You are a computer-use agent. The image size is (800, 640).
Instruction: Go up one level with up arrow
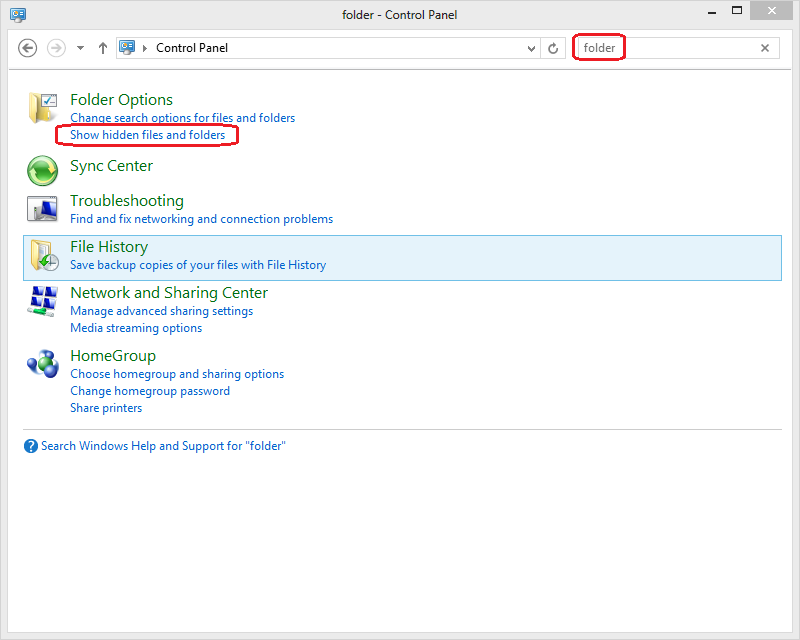tap(103, 48)
